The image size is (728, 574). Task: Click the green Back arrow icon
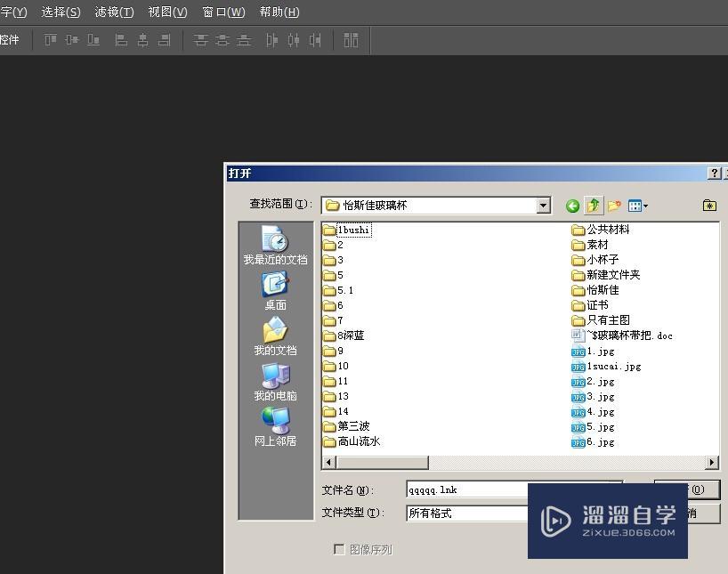coord(572,205)
